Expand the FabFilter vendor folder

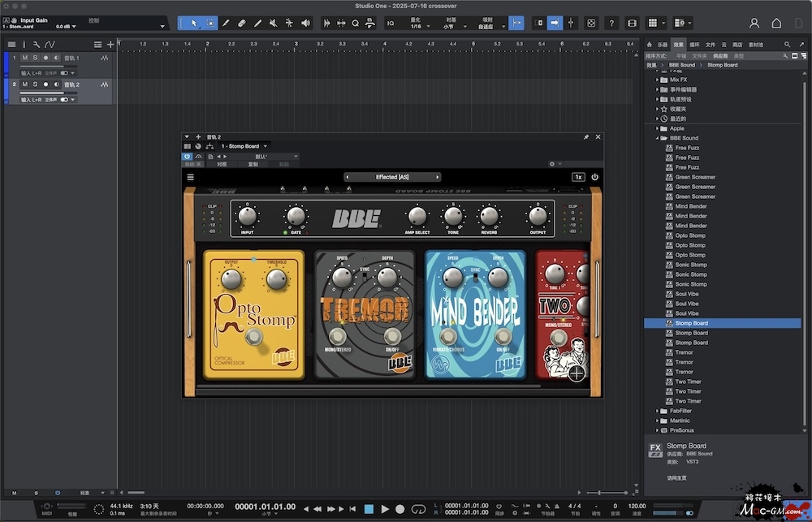(656, 411)
